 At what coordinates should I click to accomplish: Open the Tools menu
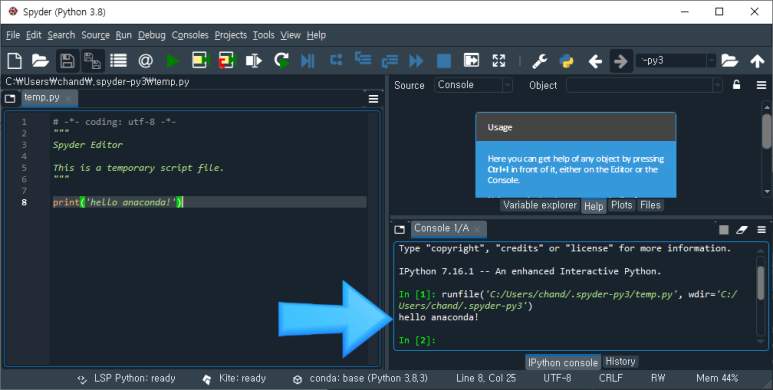click(x=263, y=35)
